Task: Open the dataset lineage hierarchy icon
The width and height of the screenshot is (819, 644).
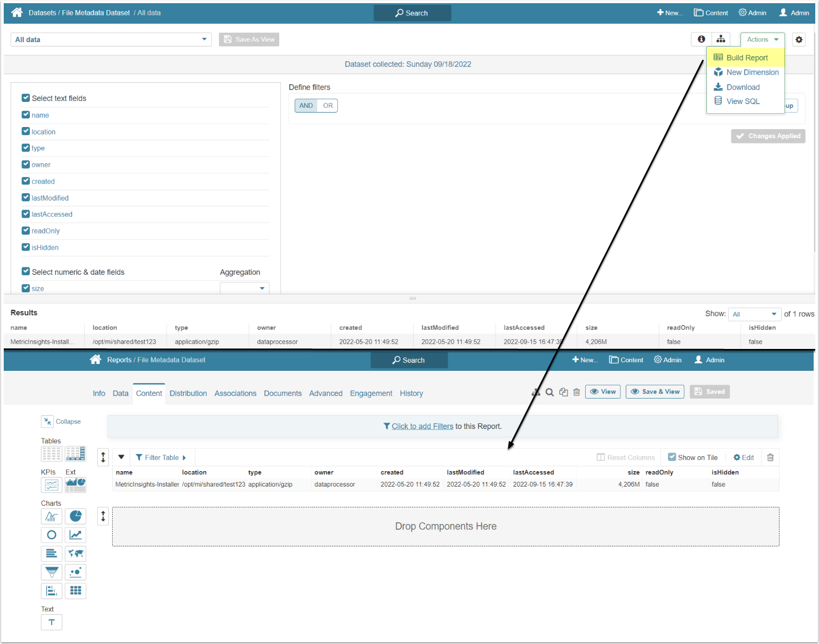Action: [721, 39]
